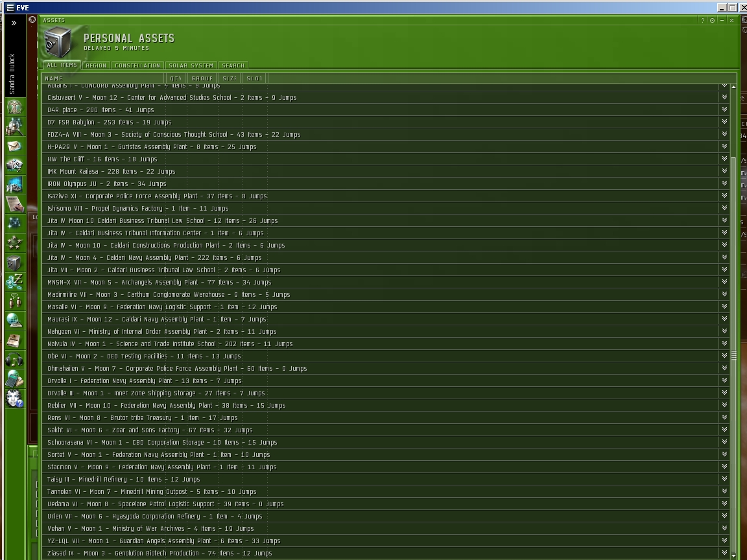This screenshot has height=560, width=747.
Task: Minimize the Assets panel using the dash icon
Action: coord(722,20)
